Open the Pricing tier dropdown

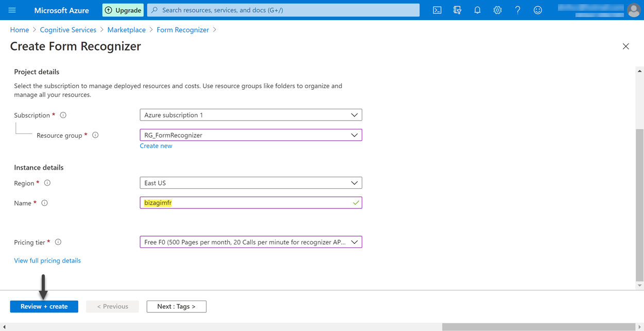tap(251, 242)
